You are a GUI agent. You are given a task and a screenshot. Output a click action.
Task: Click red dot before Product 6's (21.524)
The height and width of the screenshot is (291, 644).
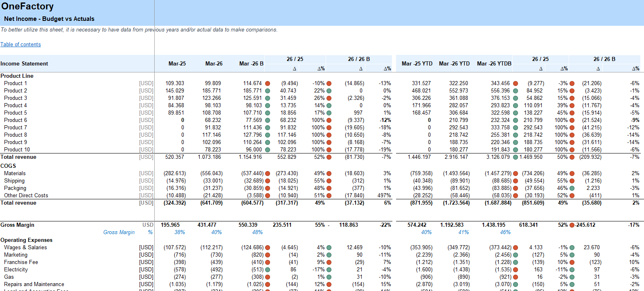[x=572, y=120]
